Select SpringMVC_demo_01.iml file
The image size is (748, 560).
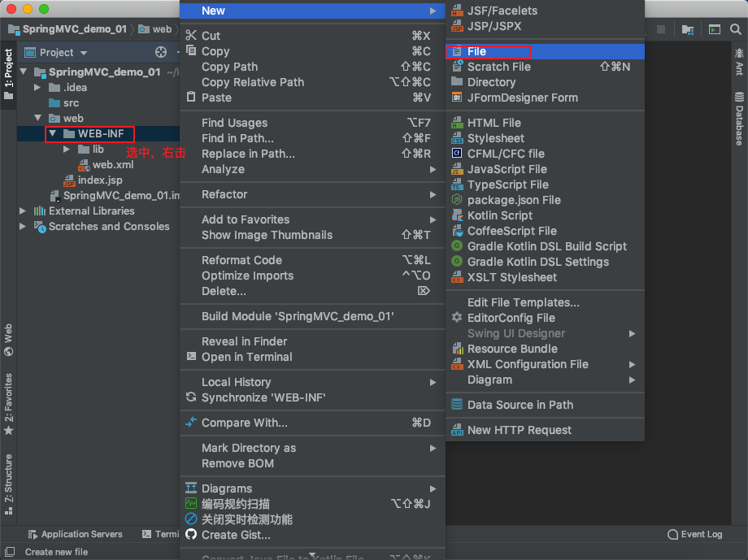[115, 195]
